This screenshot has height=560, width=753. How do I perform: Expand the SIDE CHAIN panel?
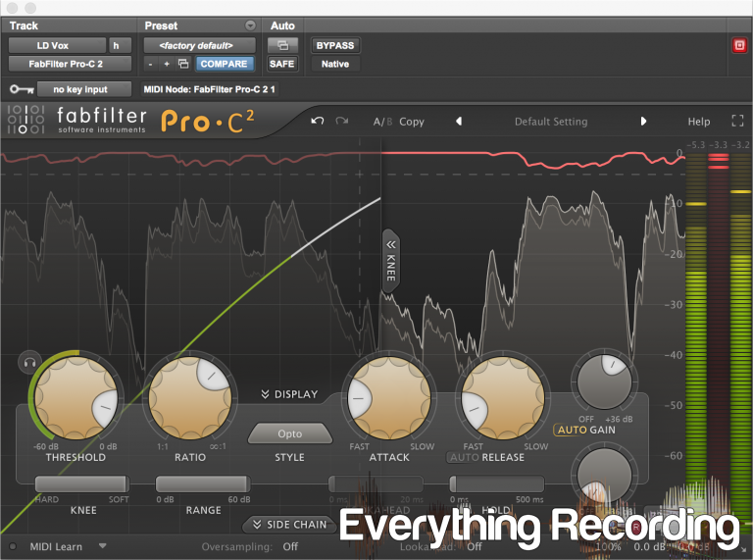click(289, 525)
